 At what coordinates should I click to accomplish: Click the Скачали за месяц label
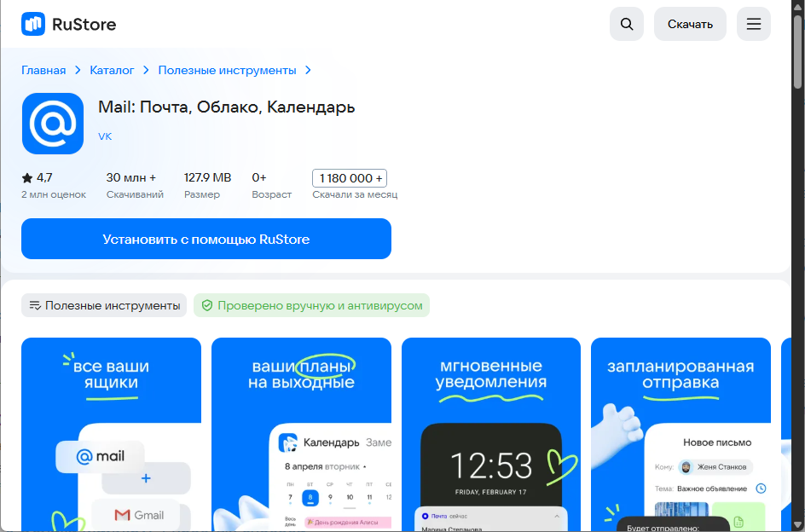[x=355, y=194]
